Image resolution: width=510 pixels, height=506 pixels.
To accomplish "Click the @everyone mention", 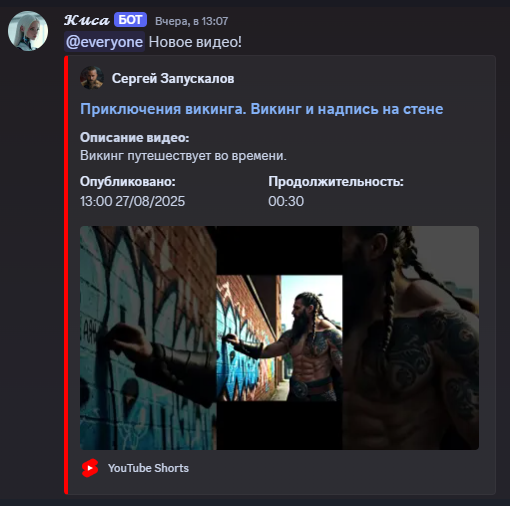I will pos(105,42).
